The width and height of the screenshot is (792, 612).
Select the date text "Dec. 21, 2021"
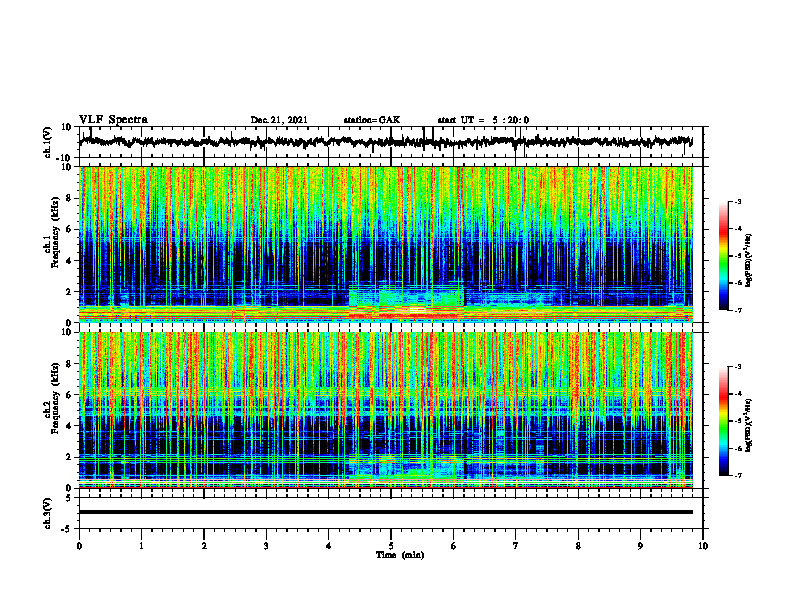[279, 120]
